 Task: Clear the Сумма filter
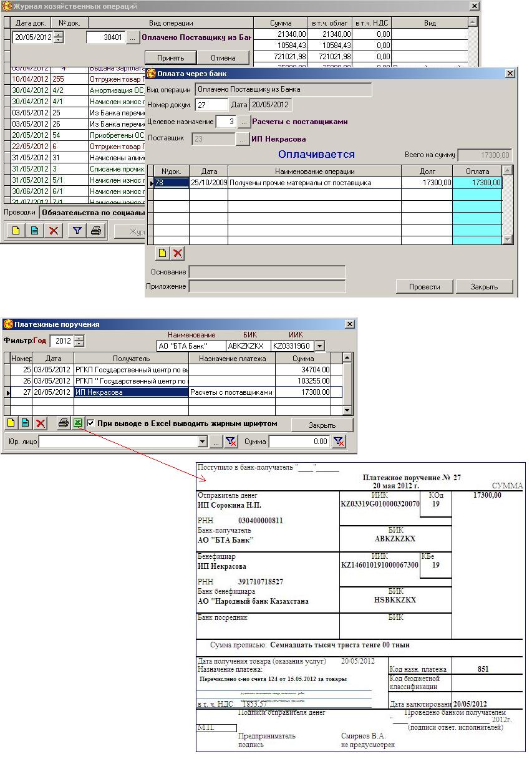click(x=339, y=442)
